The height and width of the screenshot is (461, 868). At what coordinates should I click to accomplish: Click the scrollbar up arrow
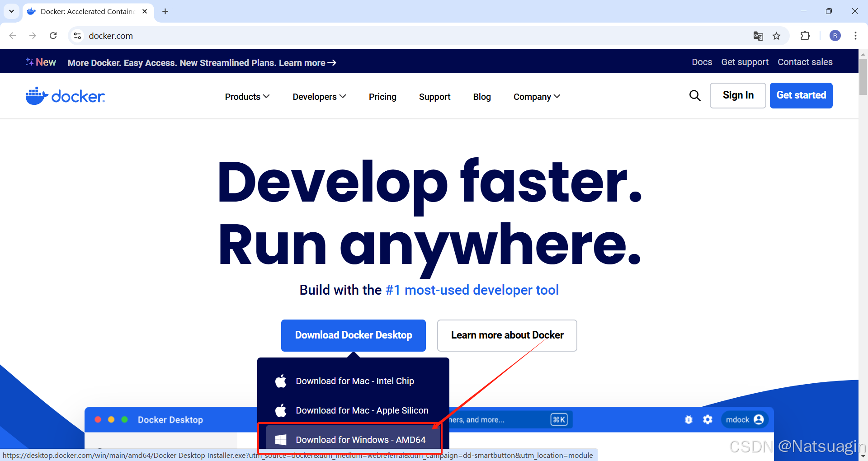point(863,54)
